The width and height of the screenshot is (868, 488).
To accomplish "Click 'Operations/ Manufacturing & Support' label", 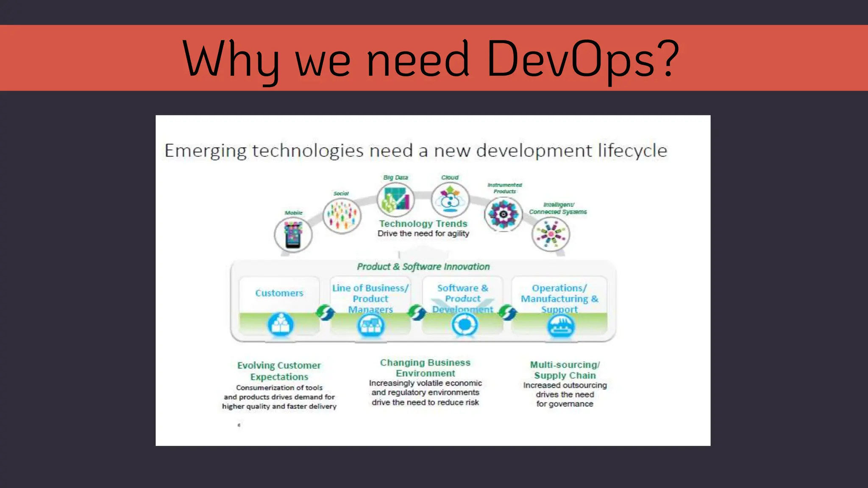I will [559, 299].
